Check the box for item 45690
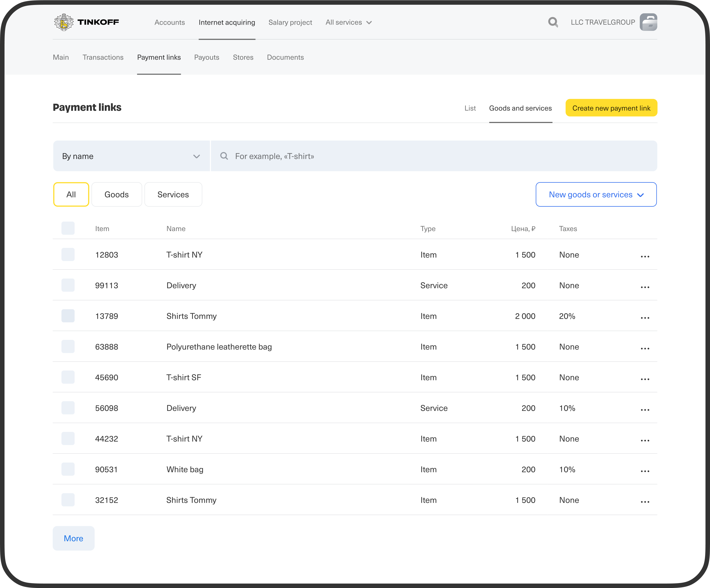The image size is (710, 588). pos(68,377)
